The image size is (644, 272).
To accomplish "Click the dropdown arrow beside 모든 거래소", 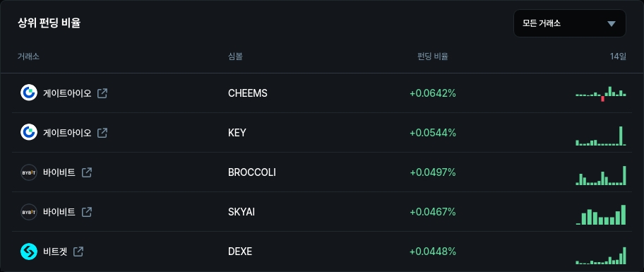I will (x=612, y=23).
